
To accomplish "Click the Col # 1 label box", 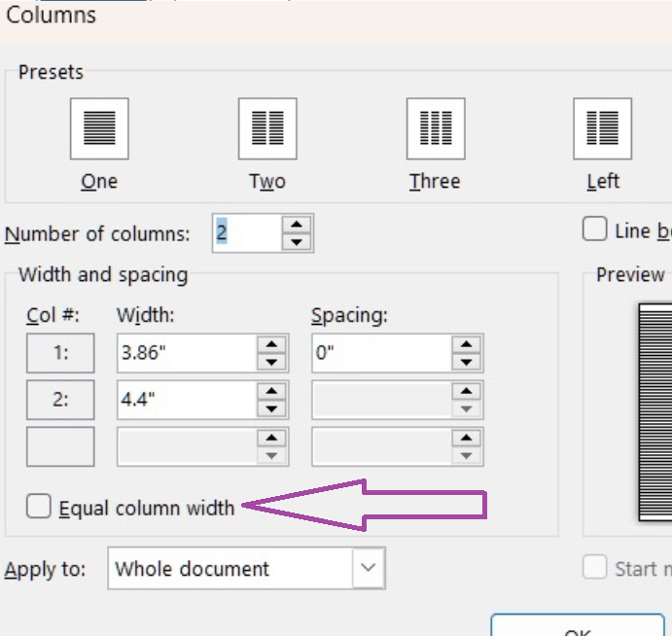I will [60, 353].
